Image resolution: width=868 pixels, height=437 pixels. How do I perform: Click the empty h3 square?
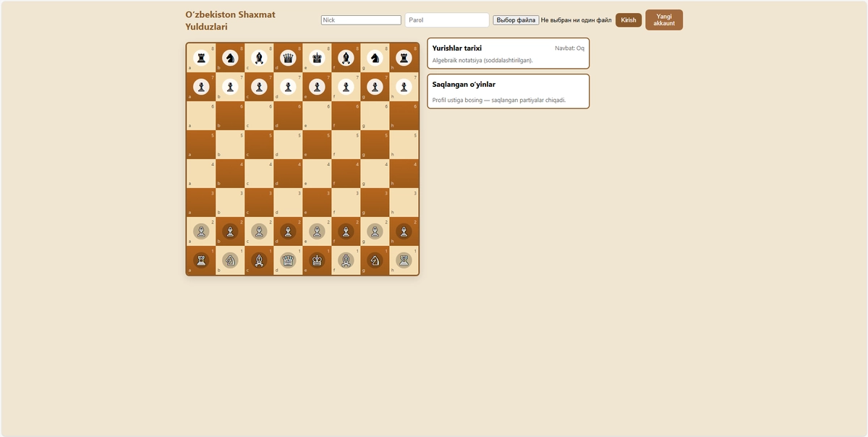pos(404,203)
